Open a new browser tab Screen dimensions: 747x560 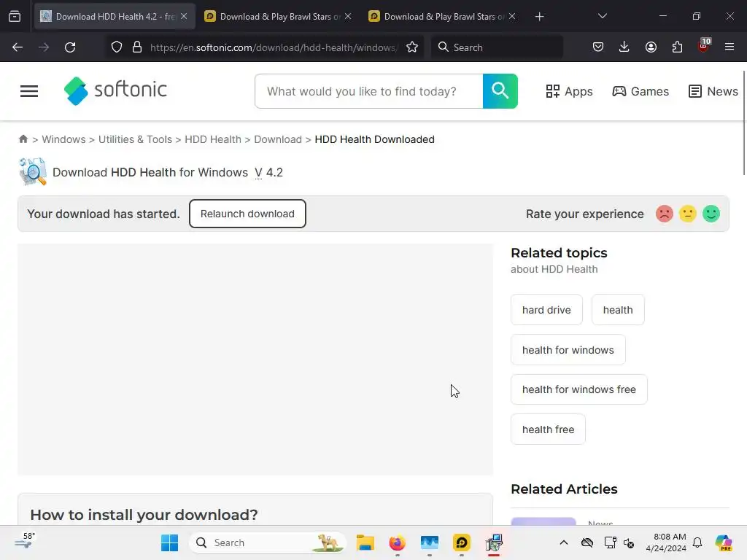click(539, 17)
